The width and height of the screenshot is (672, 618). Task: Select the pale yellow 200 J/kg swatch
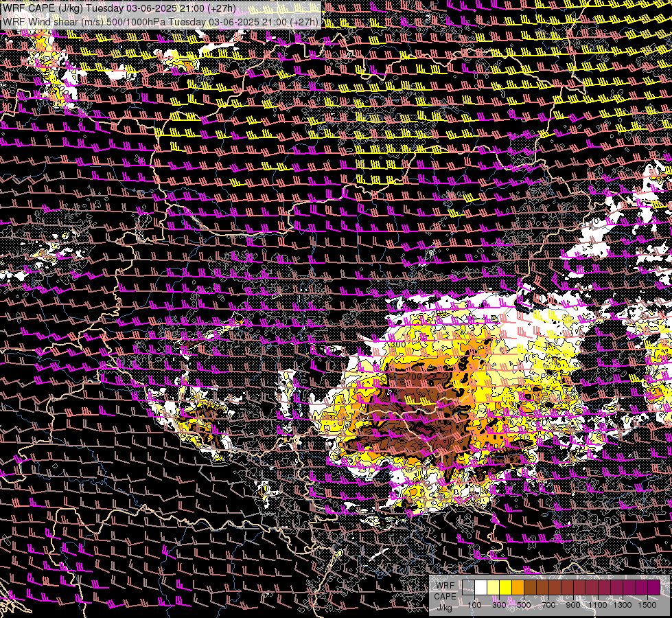point(493,588)
